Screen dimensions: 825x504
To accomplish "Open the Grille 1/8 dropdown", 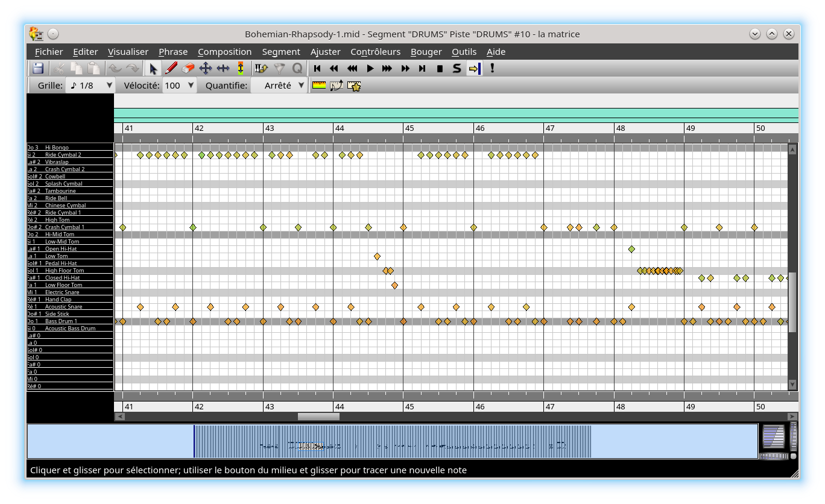I will coord(90,86).
